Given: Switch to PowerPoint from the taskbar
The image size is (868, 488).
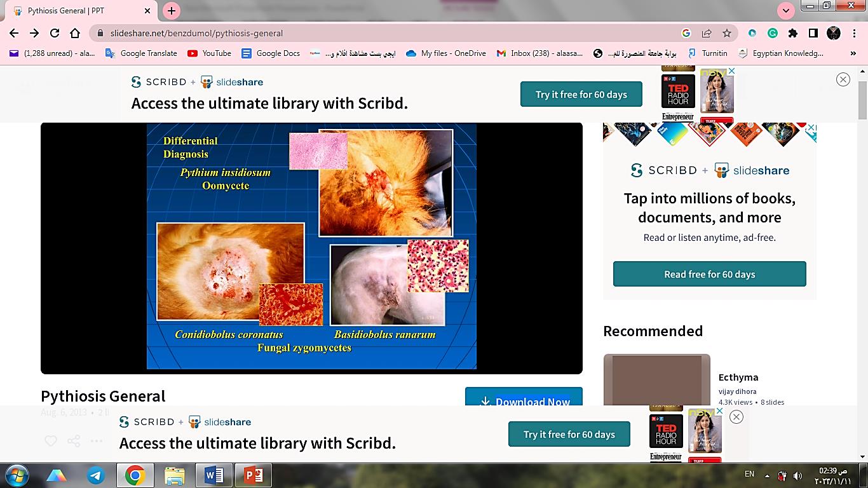Looking at the screenshot, I should click(x=253, y=475).
